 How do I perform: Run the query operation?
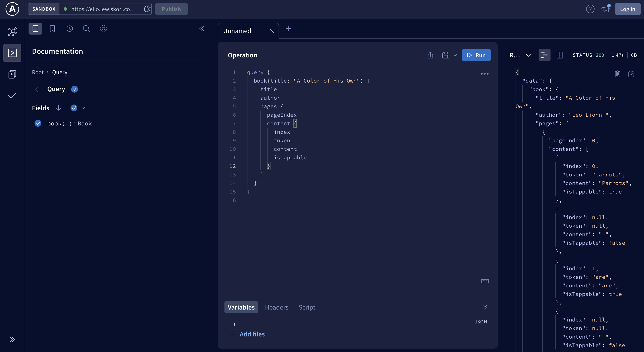[476, 55]
